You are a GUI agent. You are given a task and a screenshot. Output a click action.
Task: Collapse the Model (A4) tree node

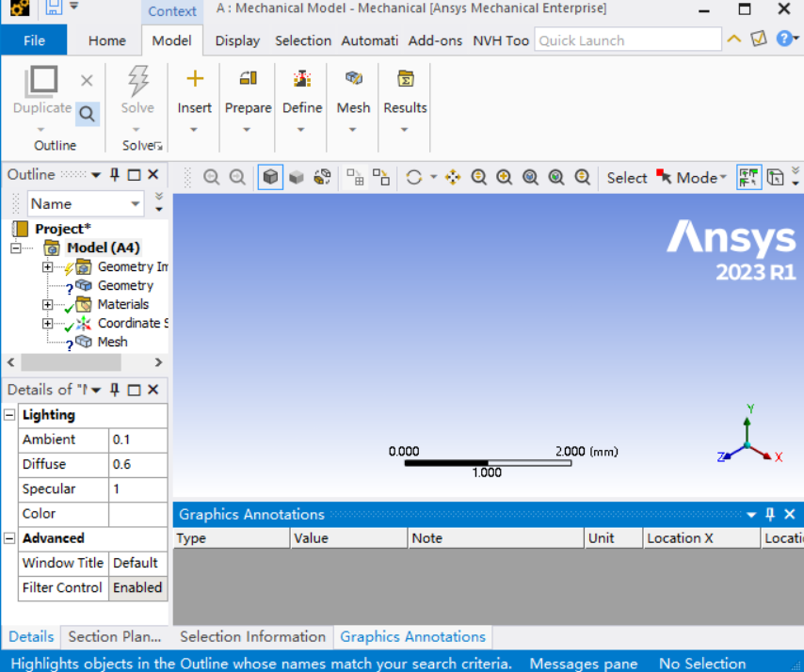coord(16,248)
